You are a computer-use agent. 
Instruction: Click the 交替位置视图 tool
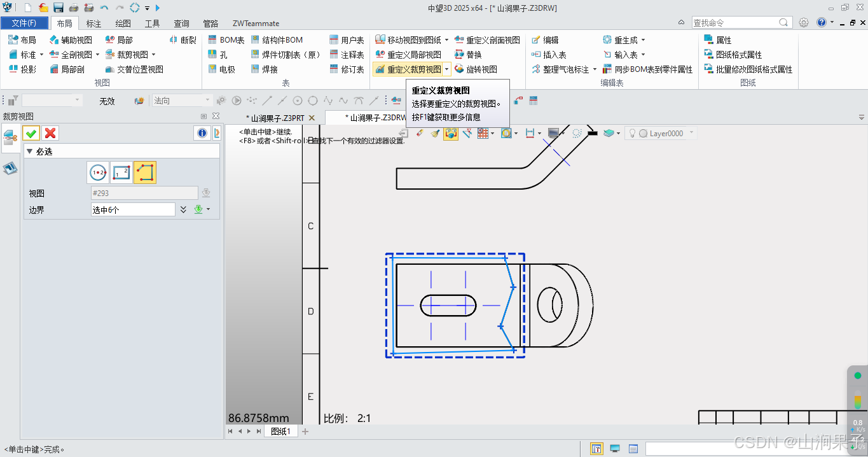(x=134, y=69)
